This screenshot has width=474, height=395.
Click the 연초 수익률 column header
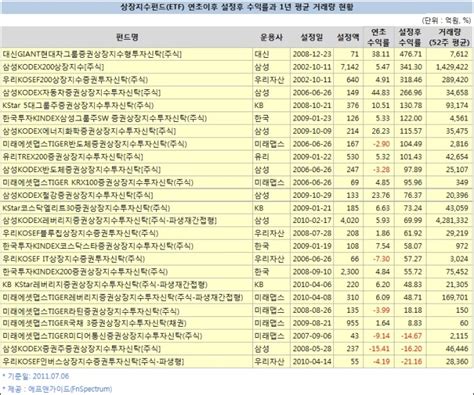(379, 37)
